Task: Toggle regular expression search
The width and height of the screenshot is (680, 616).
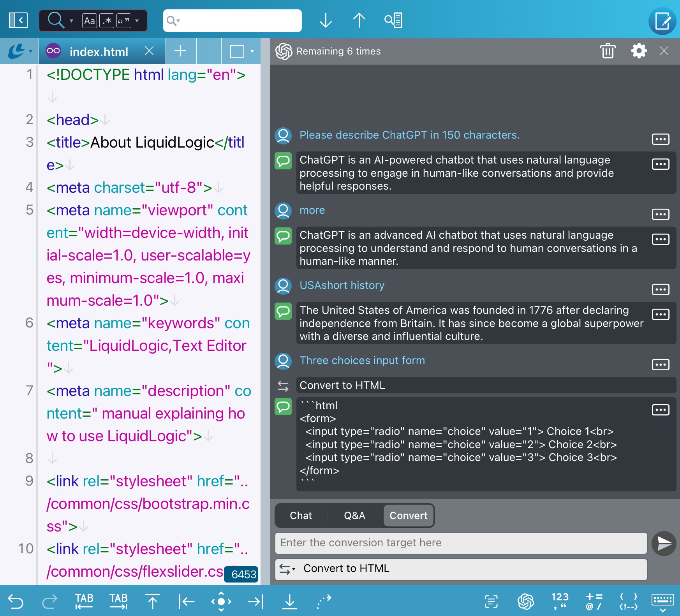Action: 107,21
